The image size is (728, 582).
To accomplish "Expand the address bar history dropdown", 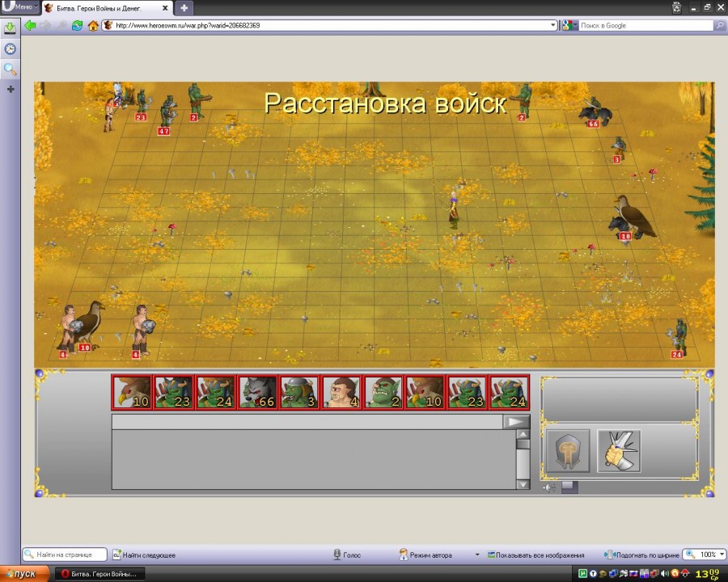I will coord(553,26).
